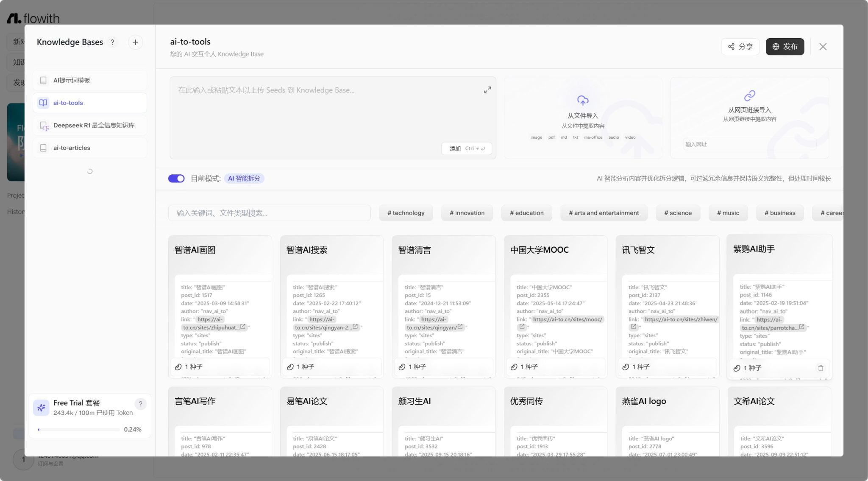Click the 发布 publish button

pyautogui.click(x=785, y=47)
